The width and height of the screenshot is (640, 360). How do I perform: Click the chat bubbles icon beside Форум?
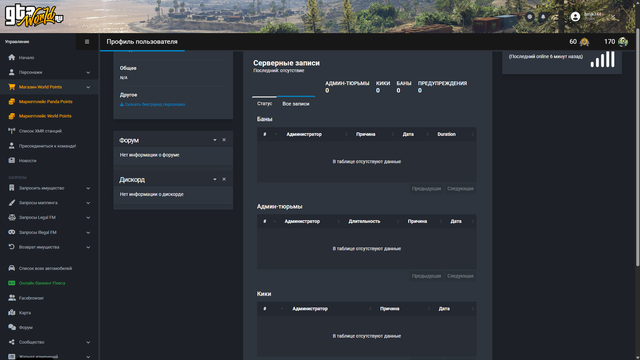11,327
